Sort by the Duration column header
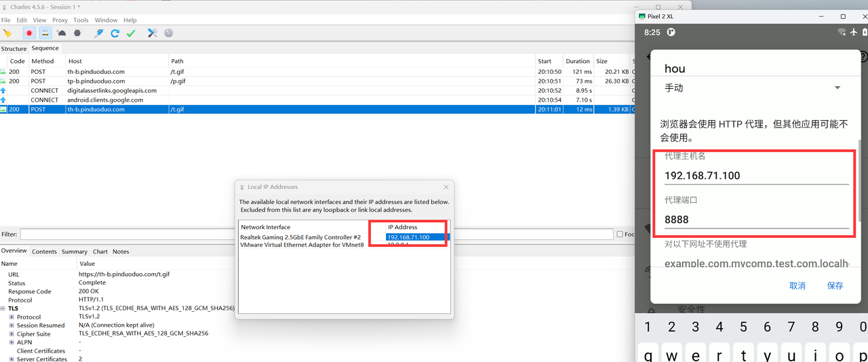The image size is (868, 362). pos(578,61)
